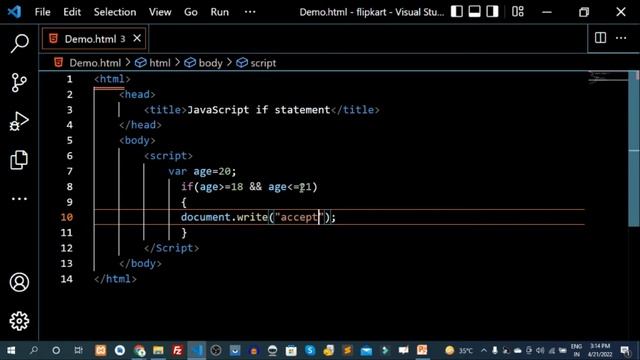Open the Explorer files view
This screenshot has width=640, height=360.
click(19, 160)
